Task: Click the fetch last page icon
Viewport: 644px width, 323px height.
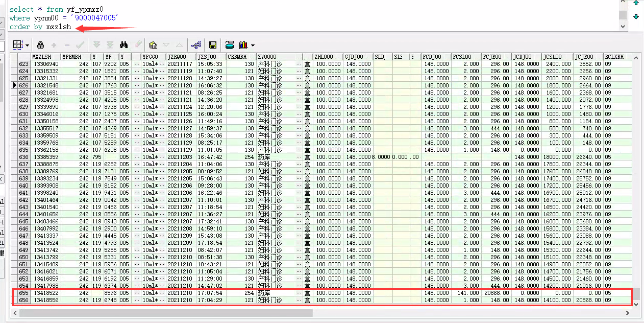Action: tap(110, 45)
